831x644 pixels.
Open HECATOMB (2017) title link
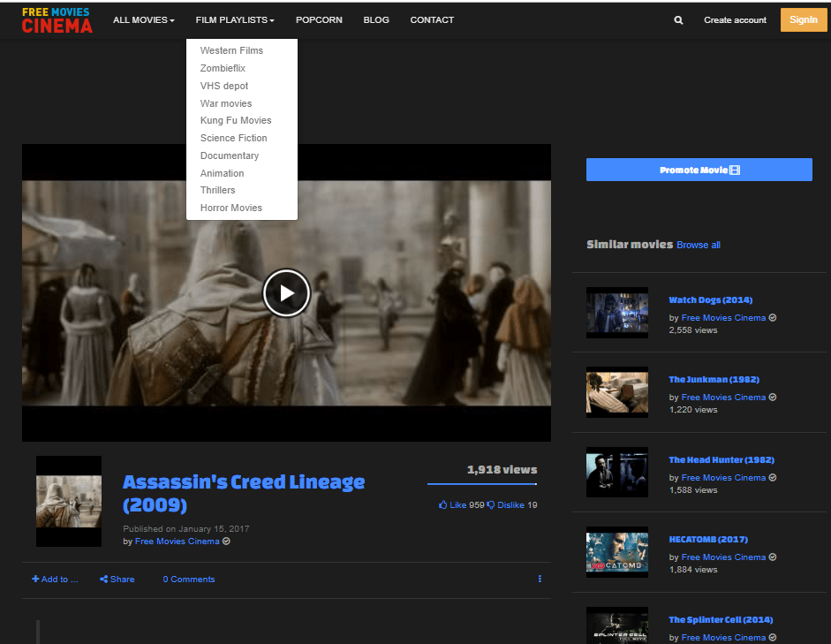point(708,540)
